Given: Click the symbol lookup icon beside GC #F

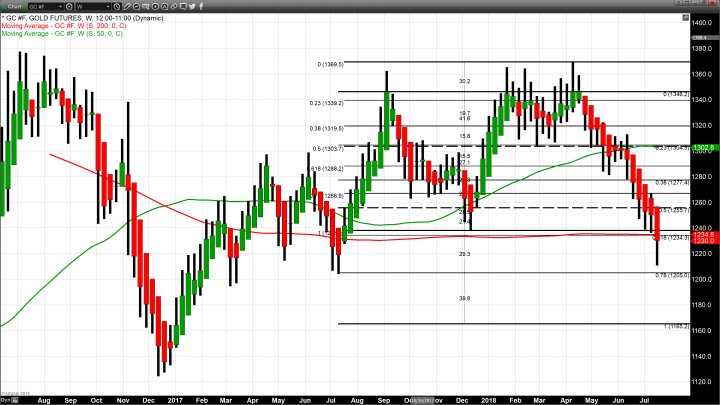Looking at the screenshot, I should 68,7.
